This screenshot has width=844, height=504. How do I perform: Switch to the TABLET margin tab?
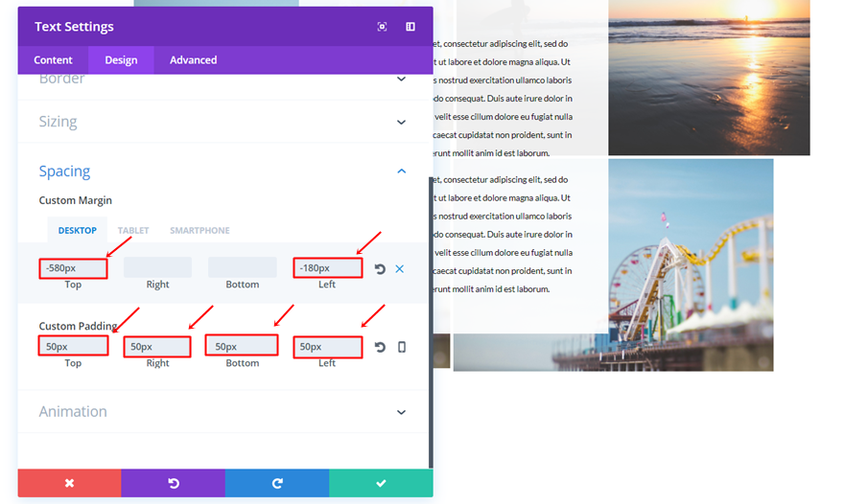point(133,230)
